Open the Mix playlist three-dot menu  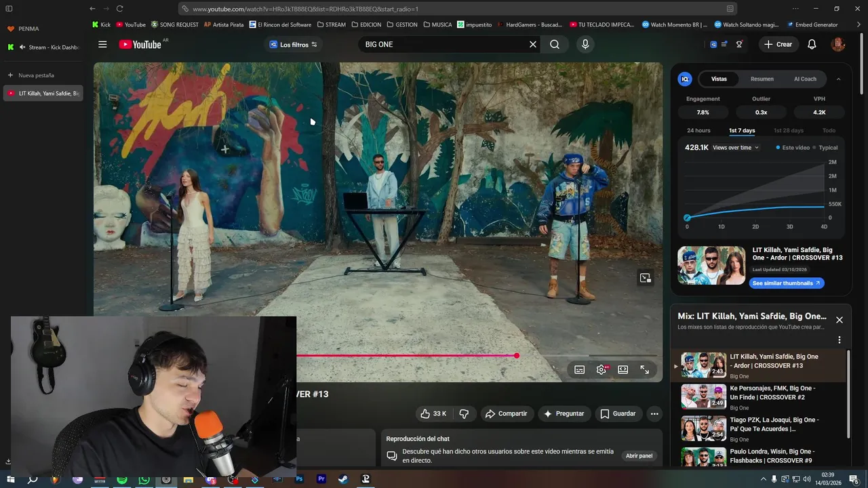click(x=839, y=340)
